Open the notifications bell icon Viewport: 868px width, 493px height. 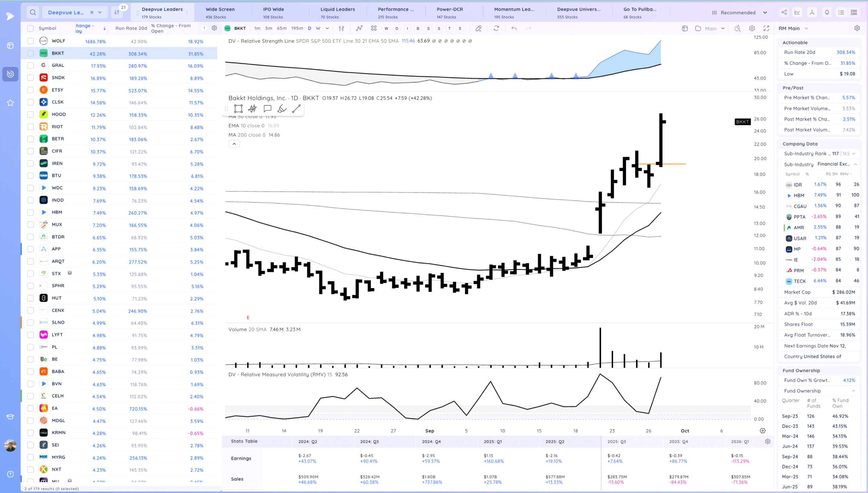pos(827,13)
